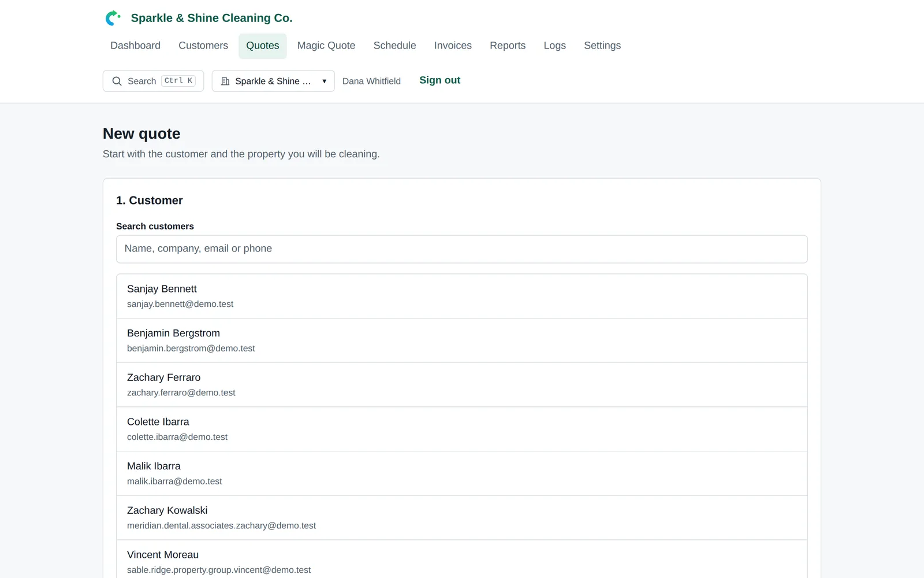
Task: Click the New quote heading
Action: coord(141,134)
